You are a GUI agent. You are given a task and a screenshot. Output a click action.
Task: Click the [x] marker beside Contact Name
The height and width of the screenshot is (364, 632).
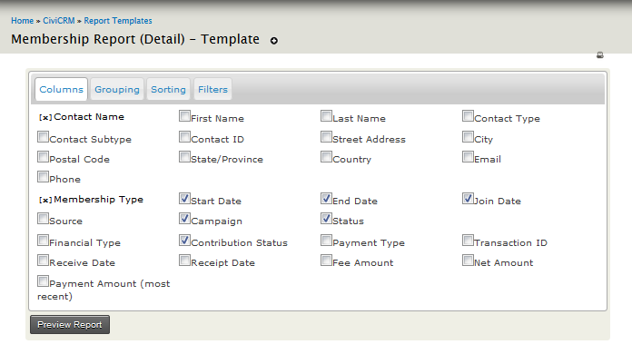44,117
